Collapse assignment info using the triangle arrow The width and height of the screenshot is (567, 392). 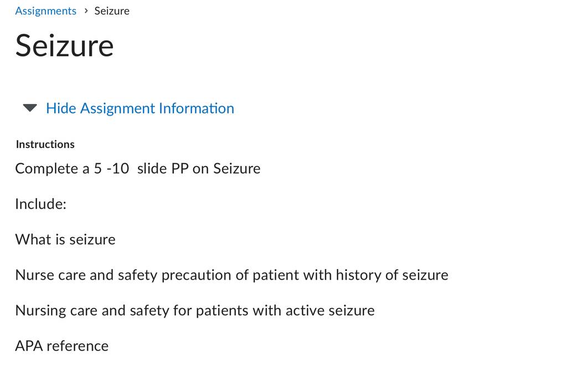pos(30,108)
